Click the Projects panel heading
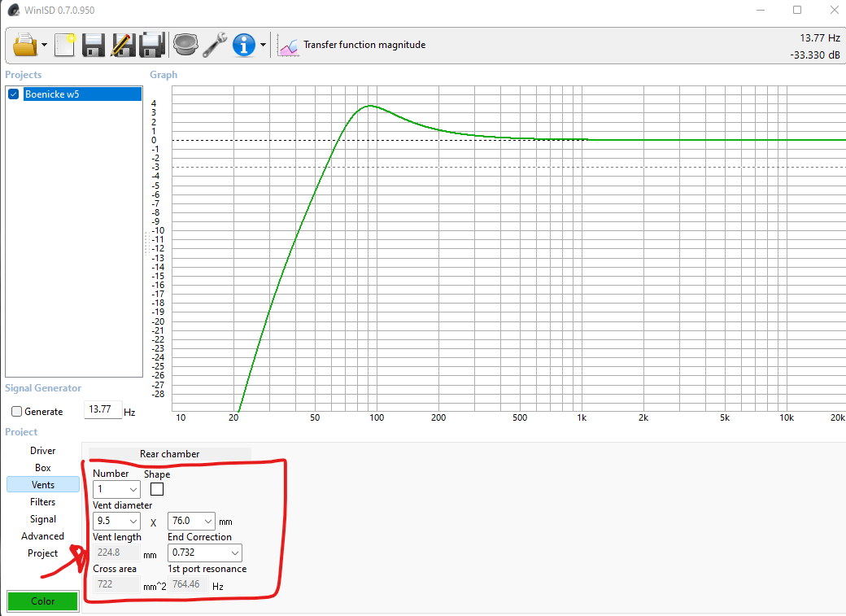 pyautogui.click(x=24, y=75)
